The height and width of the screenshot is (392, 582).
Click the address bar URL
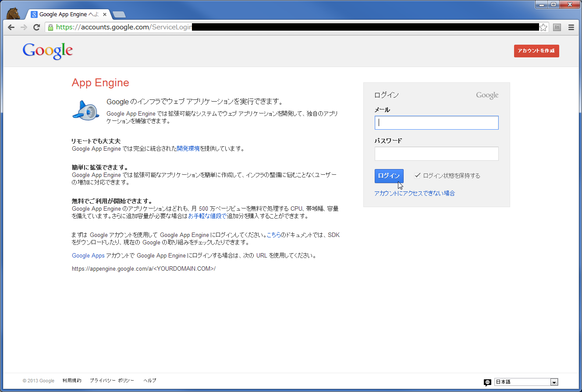coord(297,27)
